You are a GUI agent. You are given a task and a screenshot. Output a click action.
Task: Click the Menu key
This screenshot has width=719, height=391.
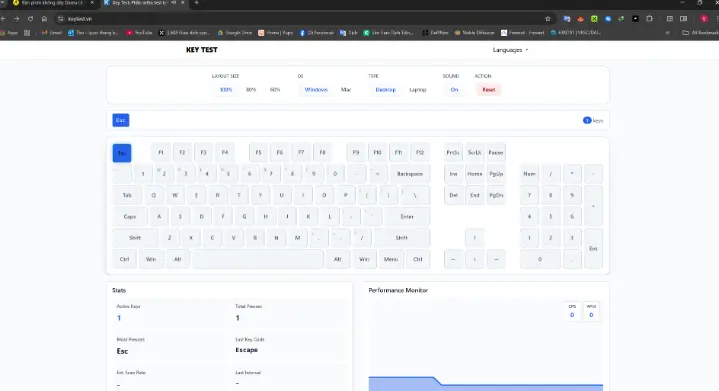tap(391, 259)
